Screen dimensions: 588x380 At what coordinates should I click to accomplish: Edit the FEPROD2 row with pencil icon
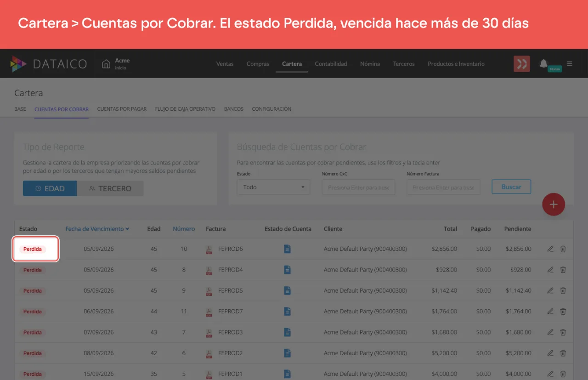point(550,353)
